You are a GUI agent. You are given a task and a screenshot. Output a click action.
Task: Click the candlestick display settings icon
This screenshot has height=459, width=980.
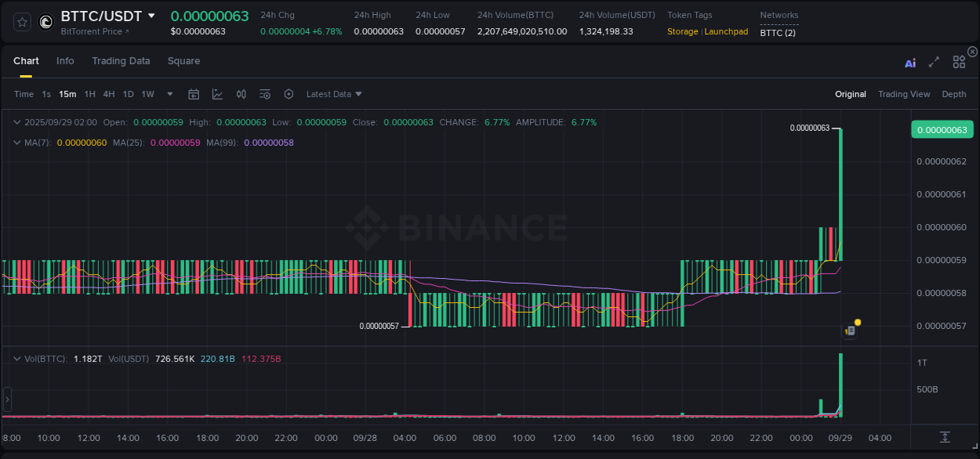(241, 93)
